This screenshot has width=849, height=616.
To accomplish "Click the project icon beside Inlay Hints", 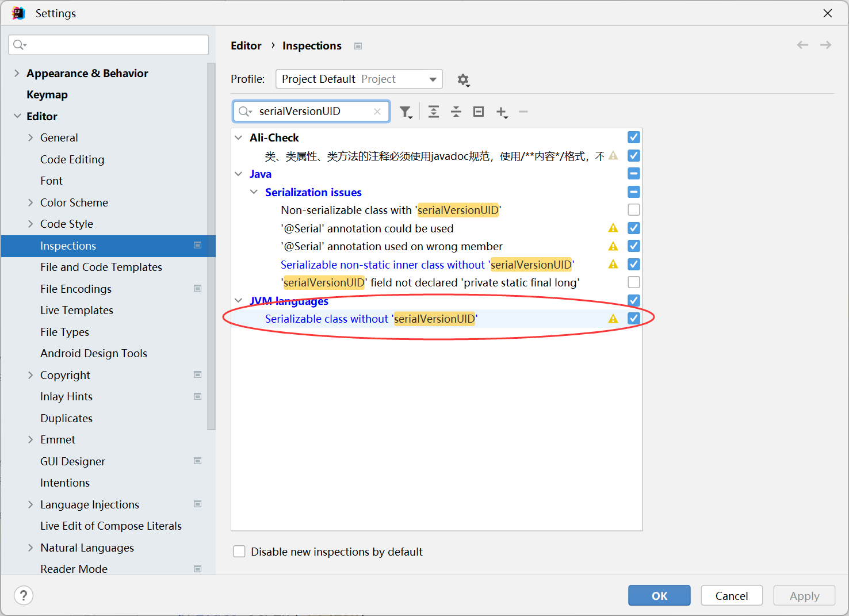I will (197, 396).
